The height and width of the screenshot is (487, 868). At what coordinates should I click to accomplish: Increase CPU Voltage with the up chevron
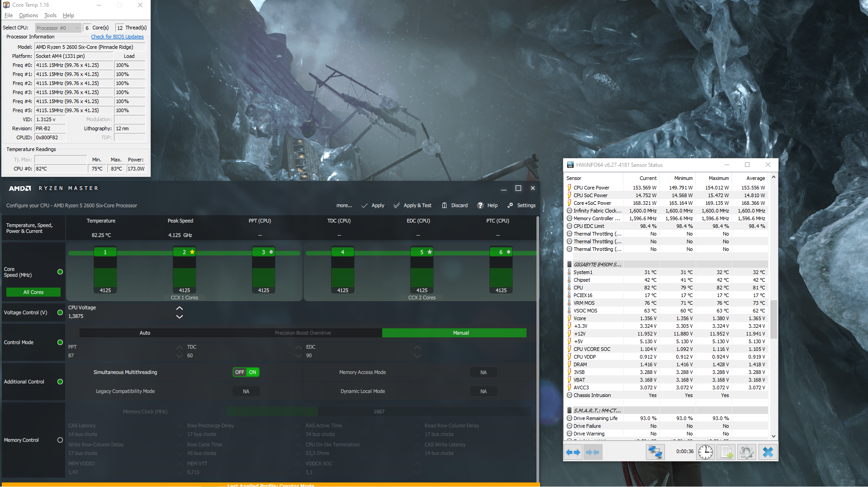click(x=180, y=308)
